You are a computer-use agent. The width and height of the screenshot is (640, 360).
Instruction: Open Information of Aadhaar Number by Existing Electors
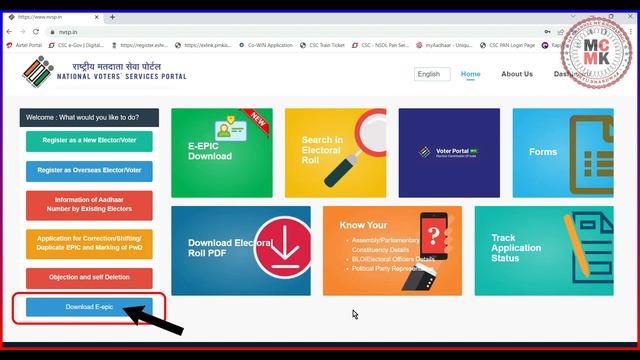click(x=89, y=205)
